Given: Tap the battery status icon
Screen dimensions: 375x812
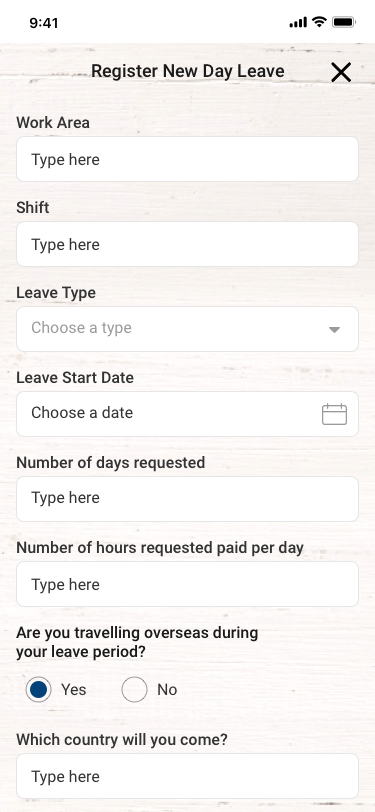Looking at the screenshot, I should (x=343, y=22).
